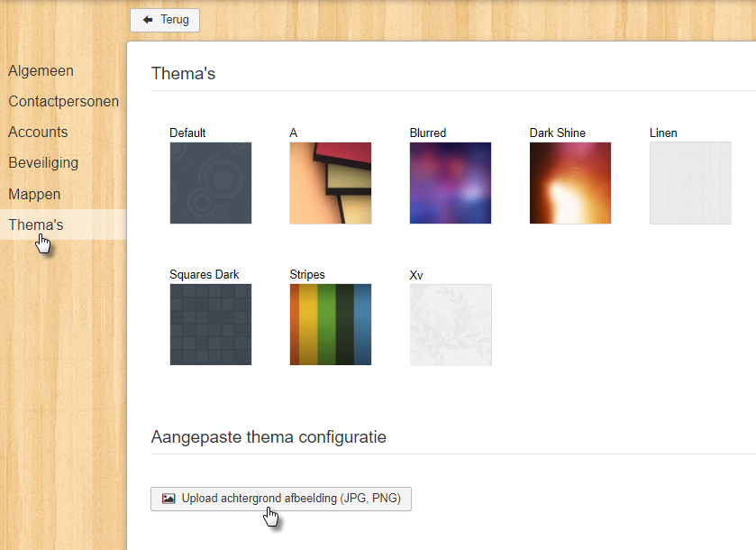Select the Squares Dark theme thumbnail

coord(211,325)
